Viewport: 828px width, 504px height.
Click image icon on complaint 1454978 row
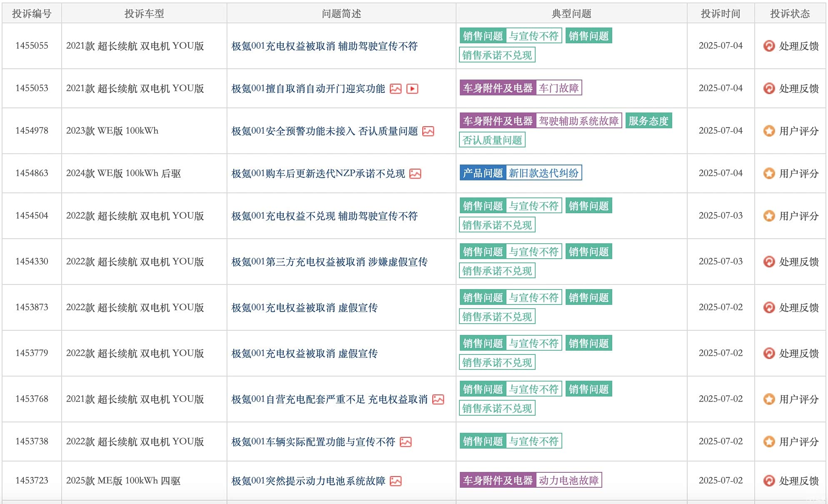[428, 131]
